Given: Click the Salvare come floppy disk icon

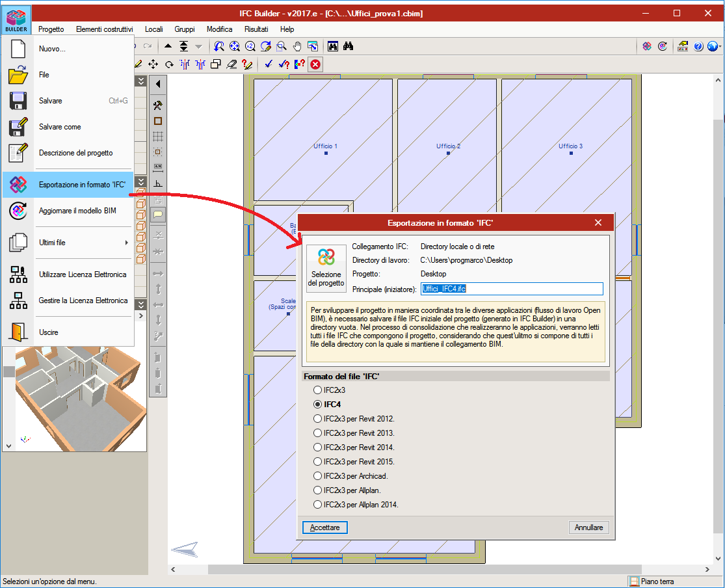Looking at the screenshot, I should (x=18, y=127).
